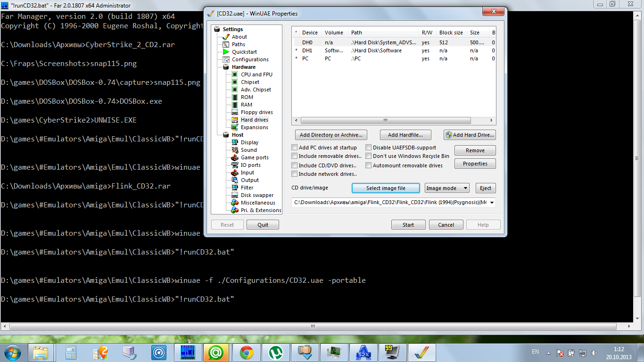Check Don't use Windows Recycle Bin

pos(369,156)
